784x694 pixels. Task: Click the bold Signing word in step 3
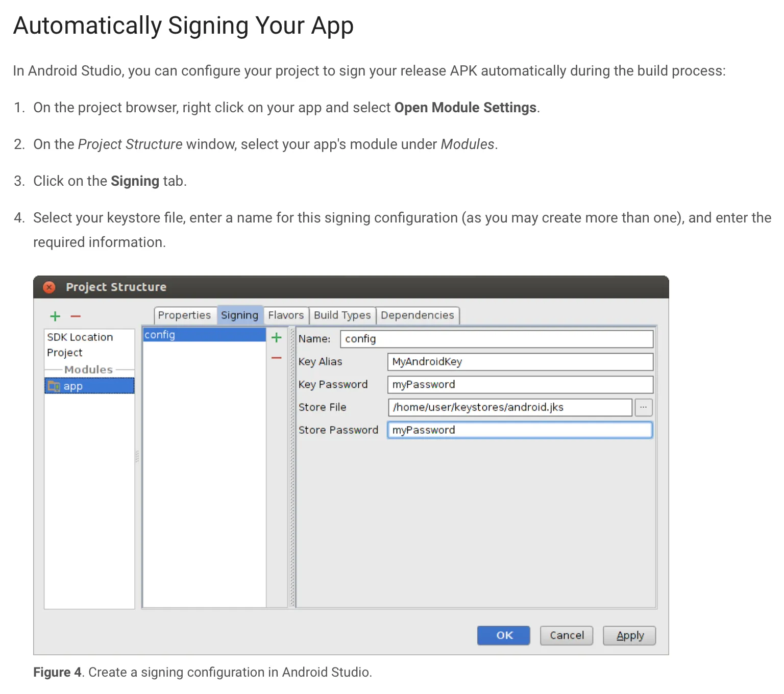click(135, 181)
